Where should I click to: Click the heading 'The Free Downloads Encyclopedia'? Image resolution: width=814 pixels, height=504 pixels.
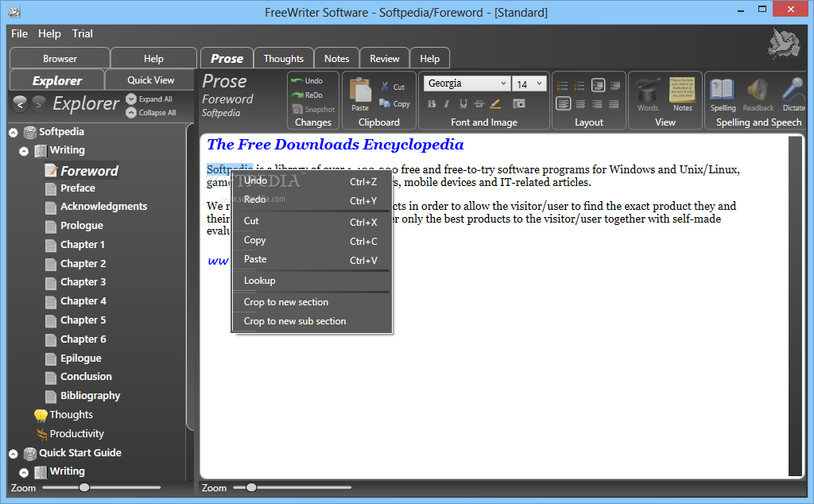[x=335, y=145]
